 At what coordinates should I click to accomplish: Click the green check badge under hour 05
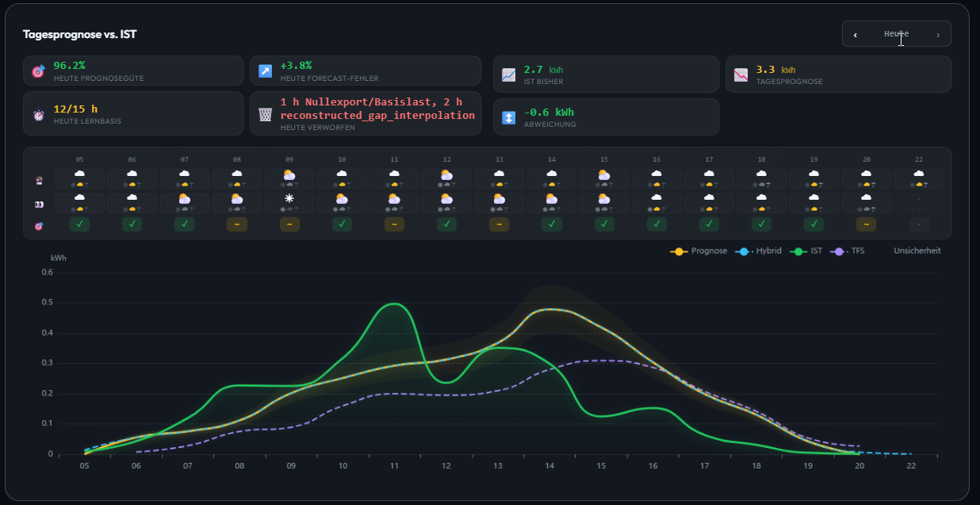(79, 224)
